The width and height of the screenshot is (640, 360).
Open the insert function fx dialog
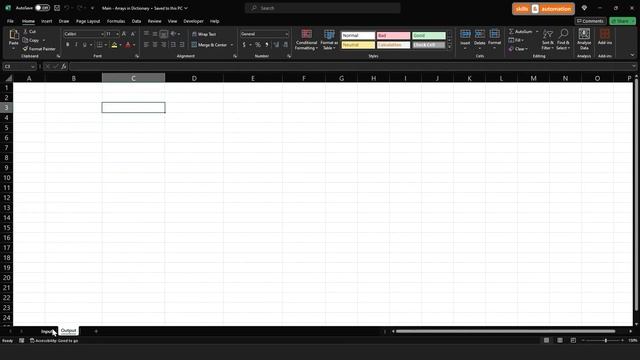(64, 67)
